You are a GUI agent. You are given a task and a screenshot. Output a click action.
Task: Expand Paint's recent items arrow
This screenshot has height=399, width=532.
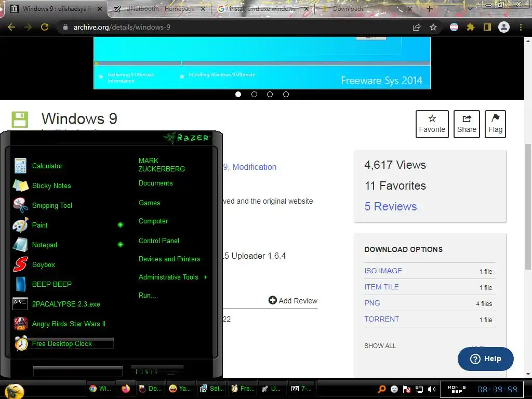(x=121, y=225)
